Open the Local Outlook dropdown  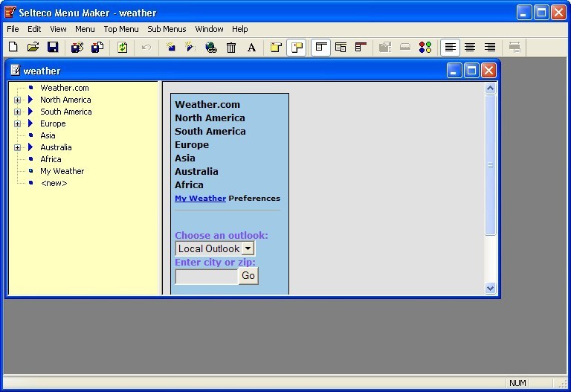tap(215, 249)
